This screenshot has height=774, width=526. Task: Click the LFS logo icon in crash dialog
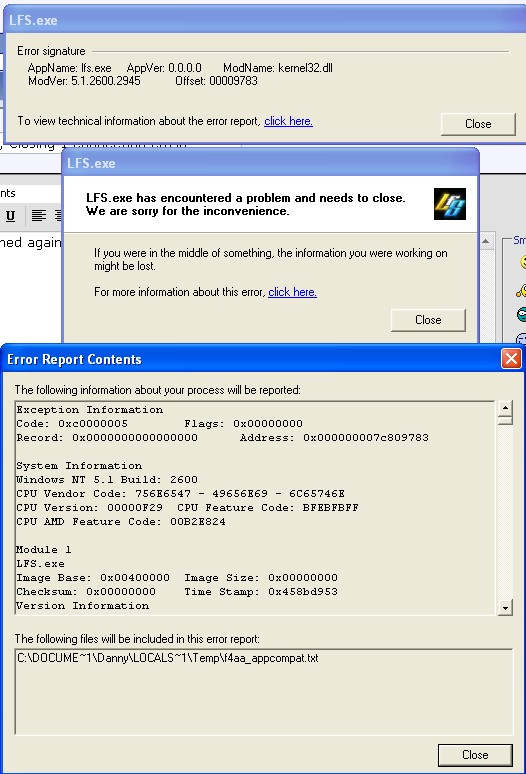450,204
